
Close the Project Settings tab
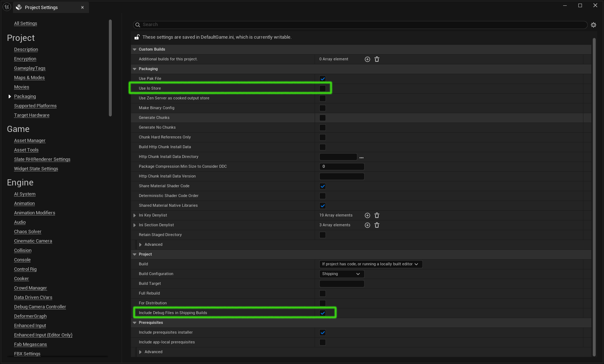(x=82, y=7)
